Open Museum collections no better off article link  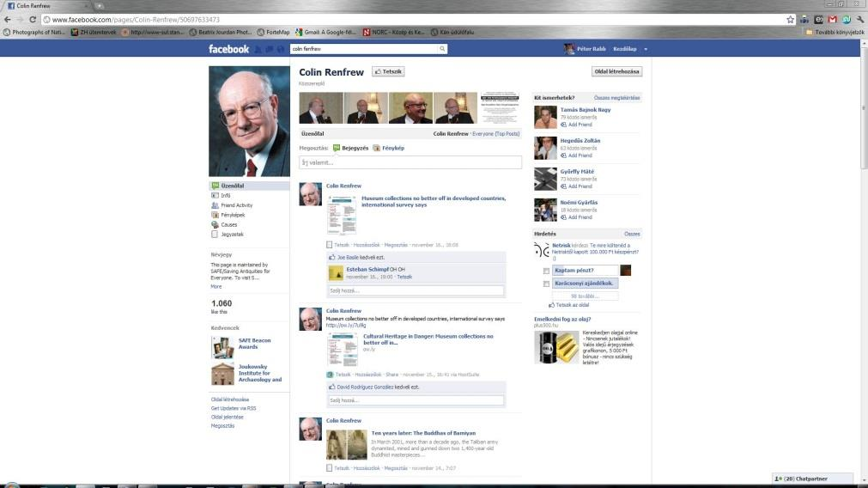434,201
